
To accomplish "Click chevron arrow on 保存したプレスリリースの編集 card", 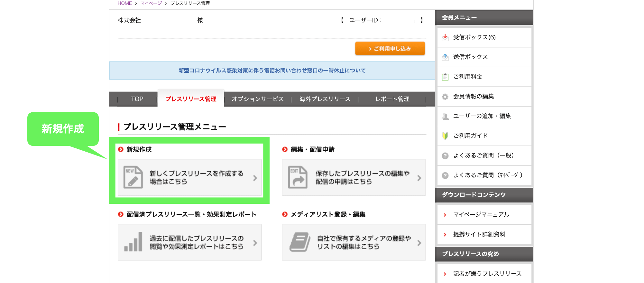I will click(419, 178).
